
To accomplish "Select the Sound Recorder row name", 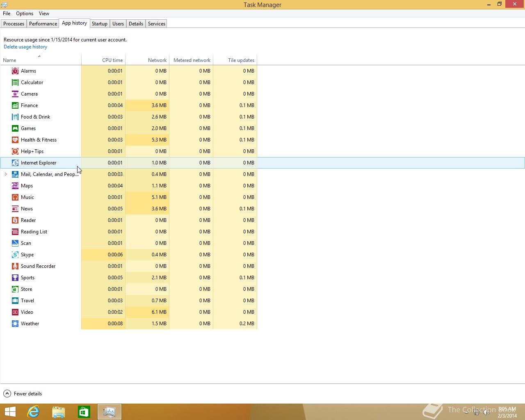I will (x=38, y=266).
